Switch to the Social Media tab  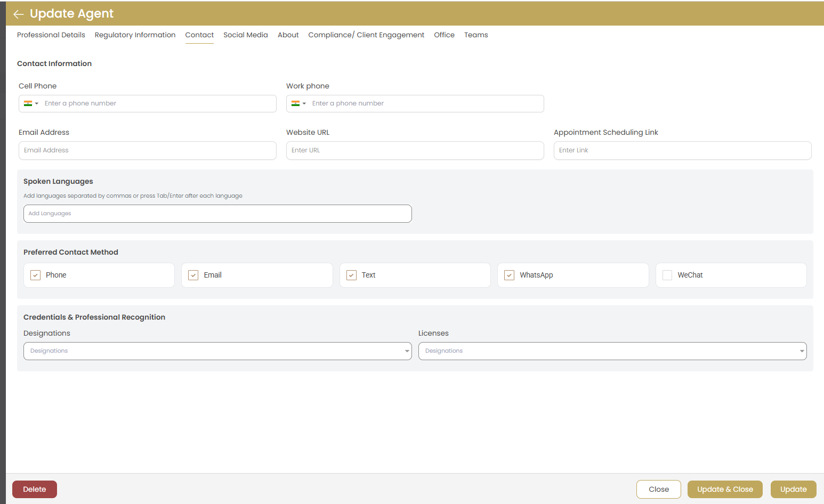(246, 35)
